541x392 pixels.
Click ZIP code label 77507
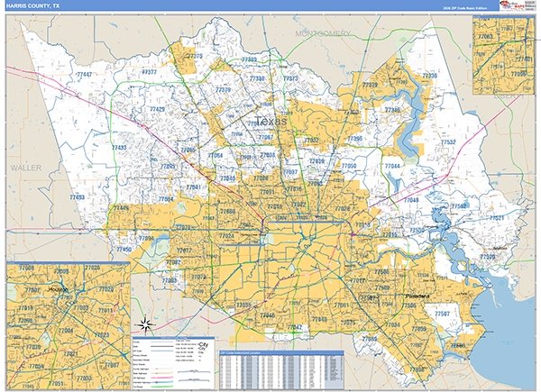tap(443, 314)
